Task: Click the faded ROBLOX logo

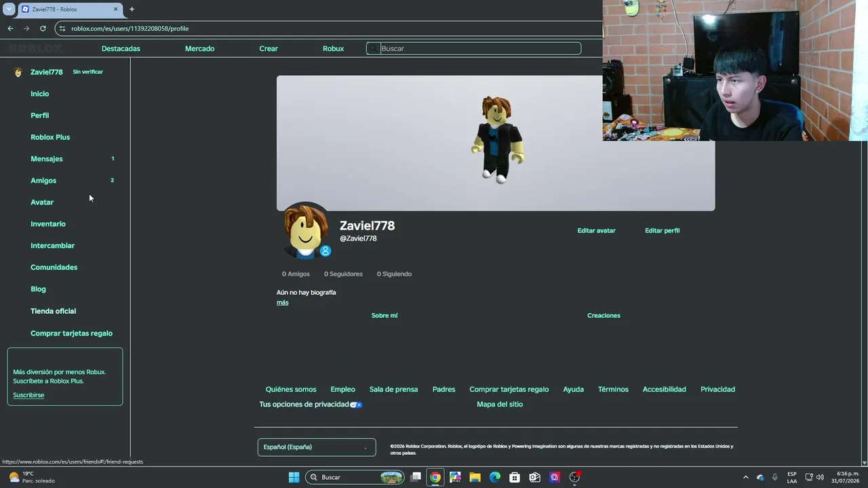Action: coord(36,49)
